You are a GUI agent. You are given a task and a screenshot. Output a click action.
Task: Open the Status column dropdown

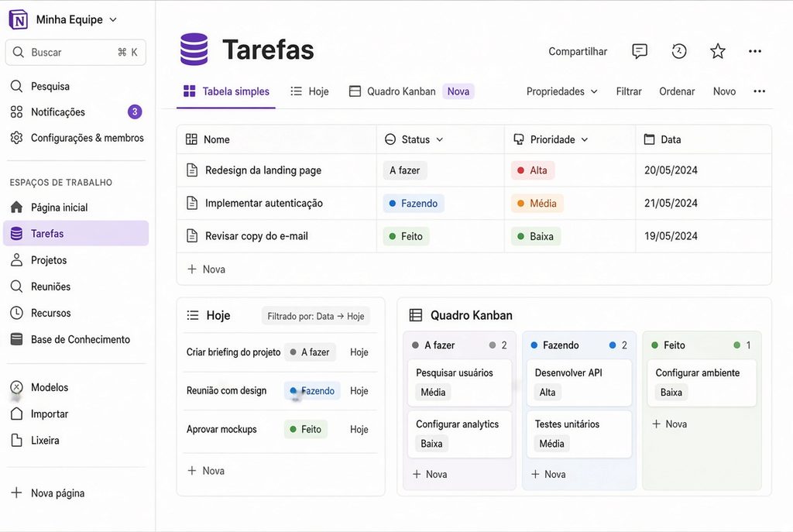point(440,139)
